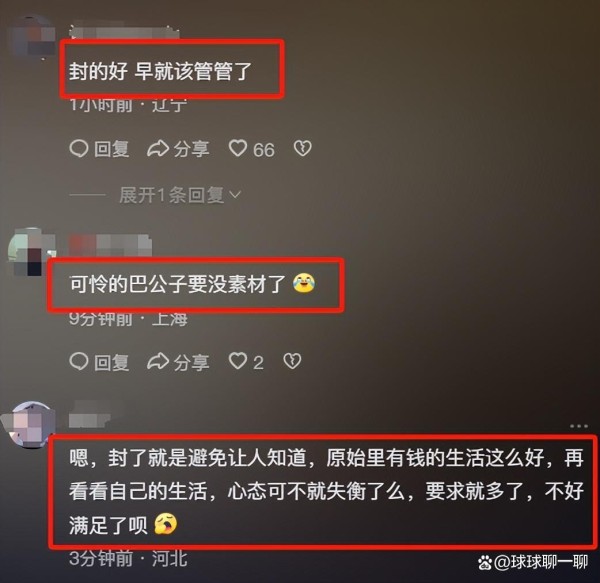Open Hebei commenter's avatar profile
The height and width of the screenshot is (583, 600).
[x=31, y=424]
